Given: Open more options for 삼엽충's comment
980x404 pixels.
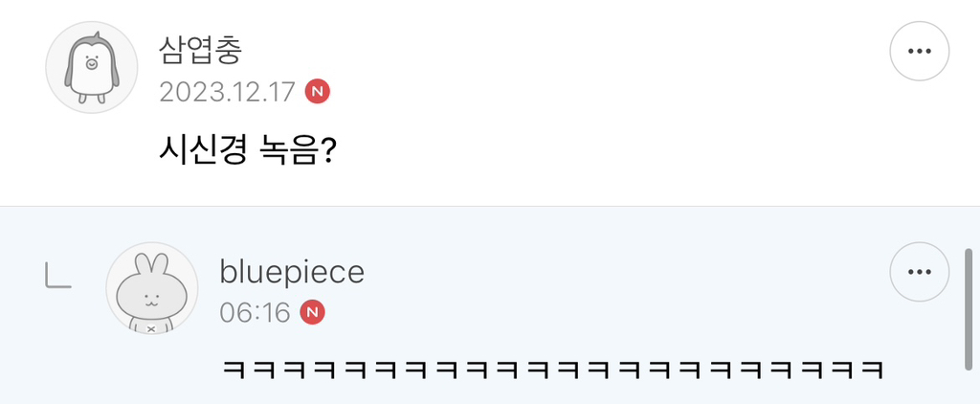Looking at the screenshot, I should click(x=919, y=51).
